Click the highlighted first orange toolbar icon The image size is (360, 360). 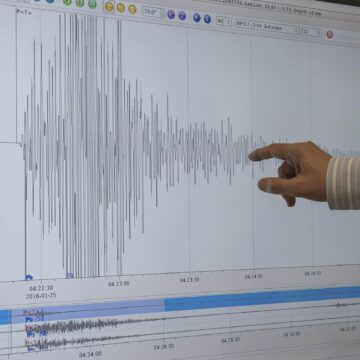point(109,6)
